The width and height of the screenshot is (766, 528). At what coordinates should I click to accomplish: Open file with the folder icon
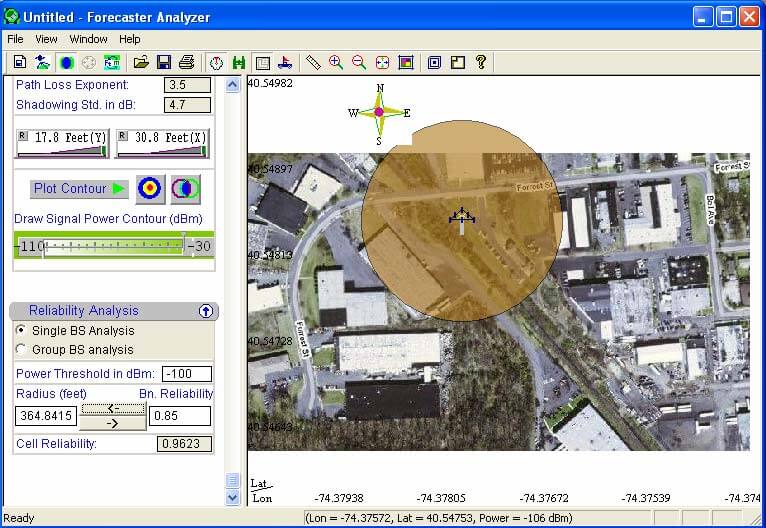tap(141, 63)
